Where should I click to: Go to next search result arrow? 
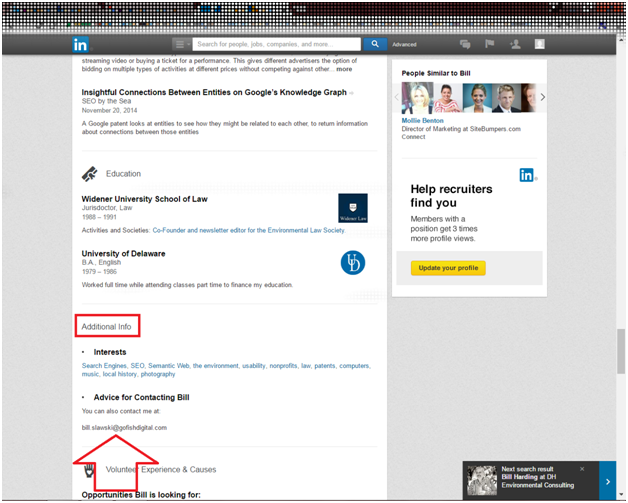pos(608,481)
